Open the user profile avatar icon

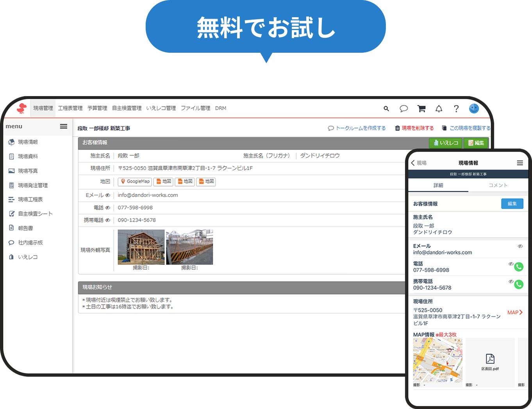[x=474, y=109]
